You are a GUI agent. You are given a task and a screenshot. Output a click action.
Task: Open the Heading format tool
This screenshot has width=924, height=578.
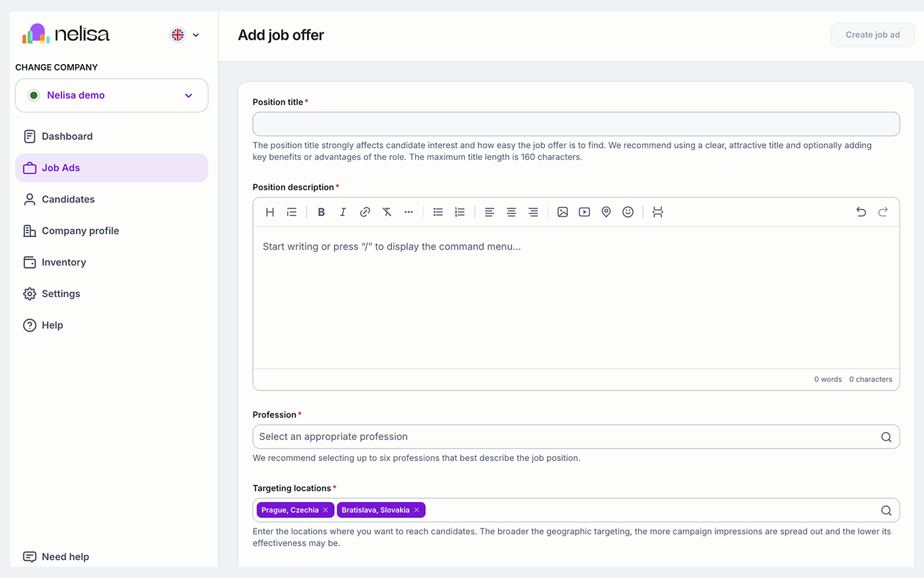(270, 212)
